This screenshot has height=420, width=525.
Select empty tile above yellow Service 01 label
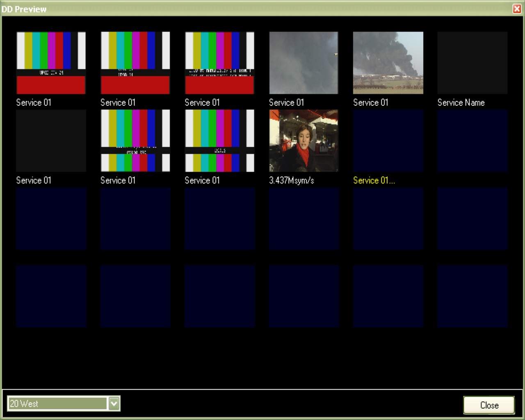pos(388,141)
